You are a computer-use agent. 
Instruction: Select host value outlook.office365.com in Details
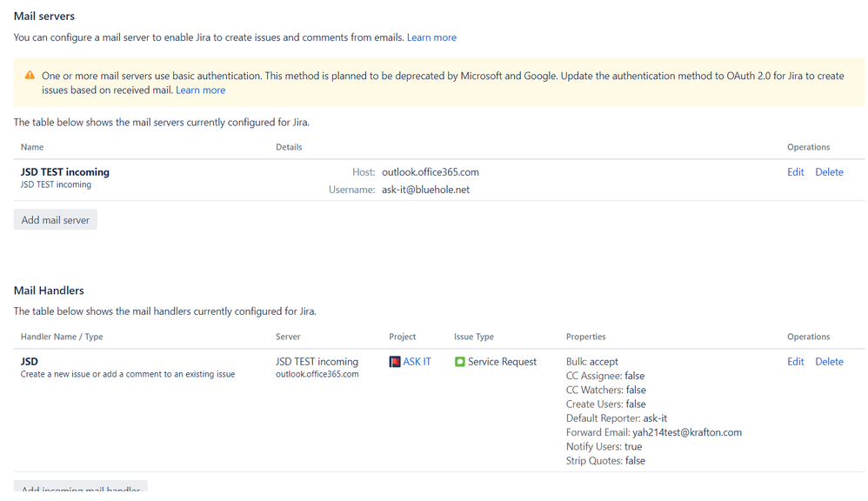[x=431, y=172]
